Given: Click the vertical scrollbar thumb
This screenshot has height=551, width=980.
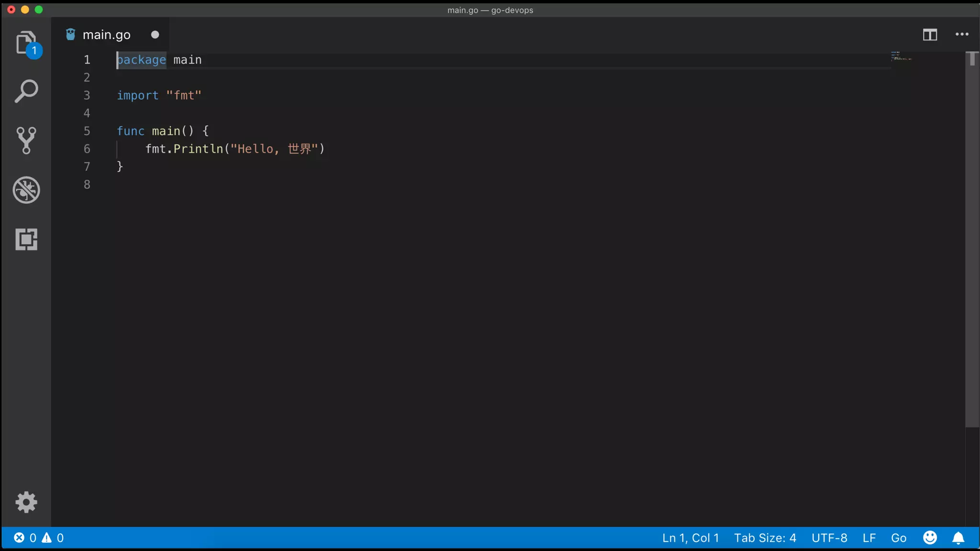Looking at the screenshot, I should [972, 239].
